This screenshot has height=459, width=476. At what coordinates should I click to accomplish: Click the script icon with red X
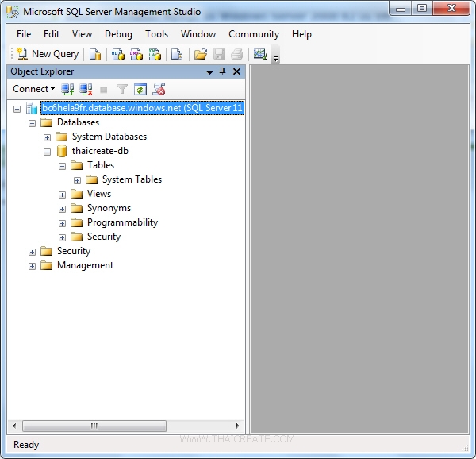(x=159, y=89)
